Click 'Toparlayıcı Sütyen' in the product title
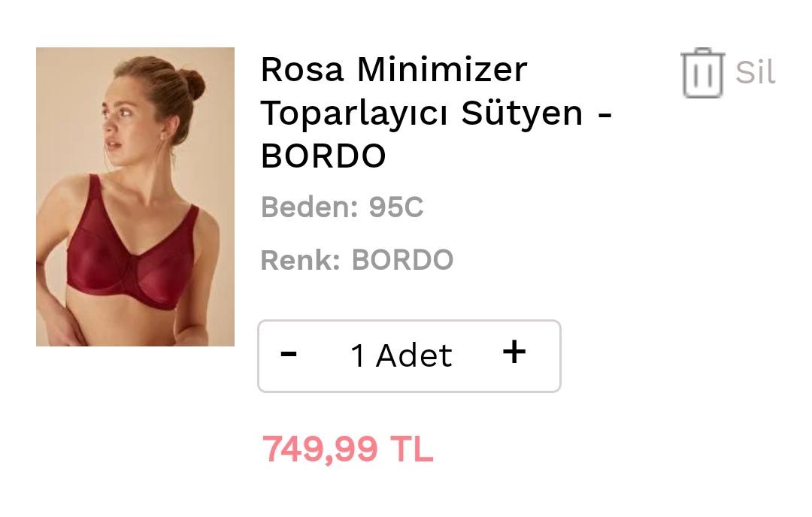The image size is (812, 517). [x=422, y=113]
